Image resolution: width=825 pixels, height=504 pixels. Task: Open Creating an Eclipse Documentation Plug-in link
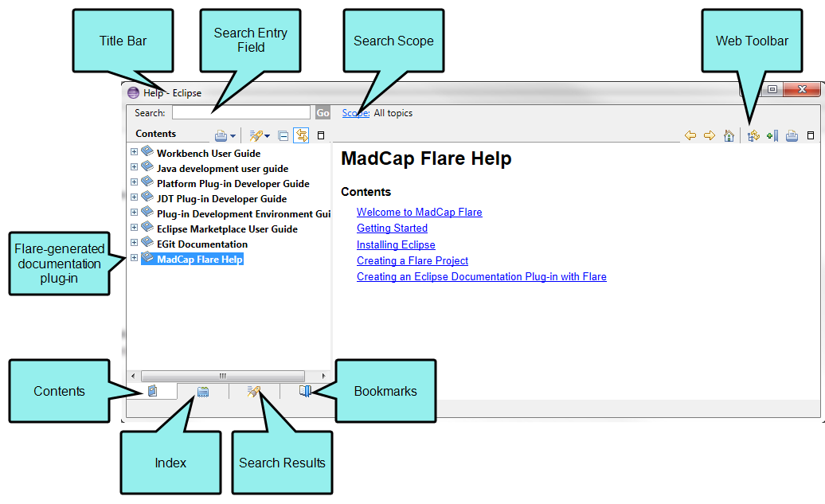482,277
